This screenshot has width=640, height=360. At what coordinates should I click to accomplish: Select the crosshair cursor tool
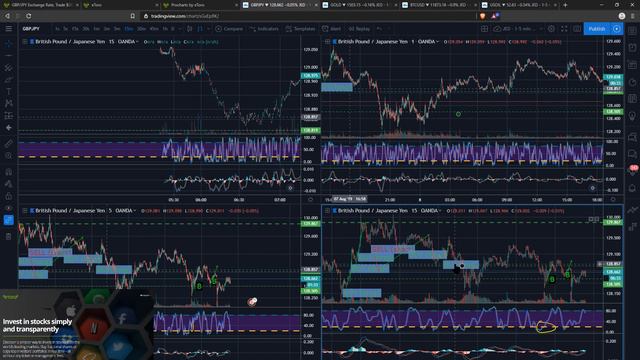point(9,44)
